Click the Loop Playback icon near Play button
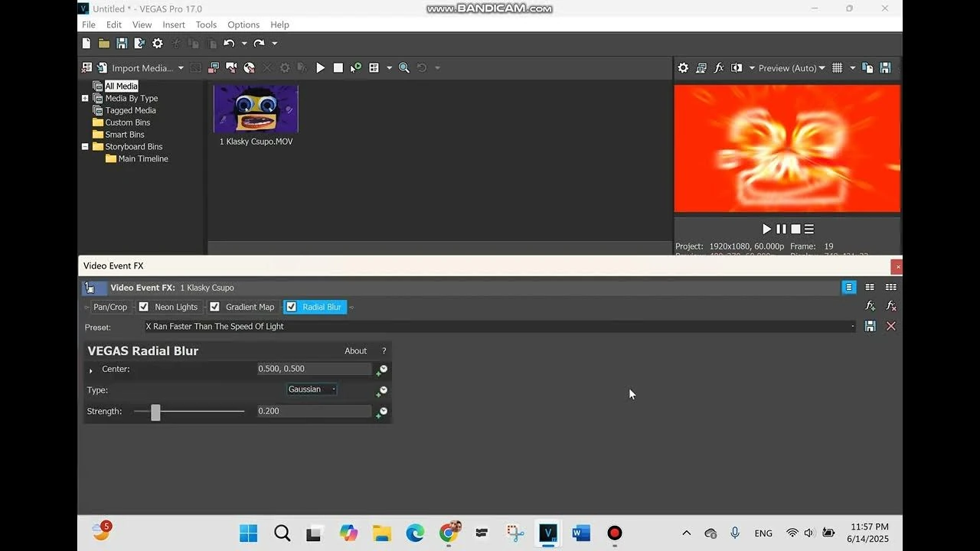Screen dimensions: 980x551 coord(355,67)
